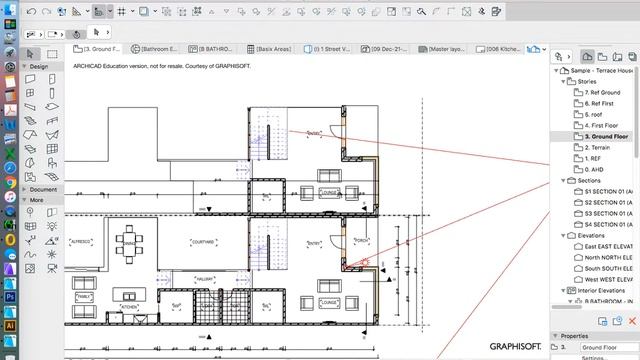Open the 1 Street V... tab

coord(327,49)
